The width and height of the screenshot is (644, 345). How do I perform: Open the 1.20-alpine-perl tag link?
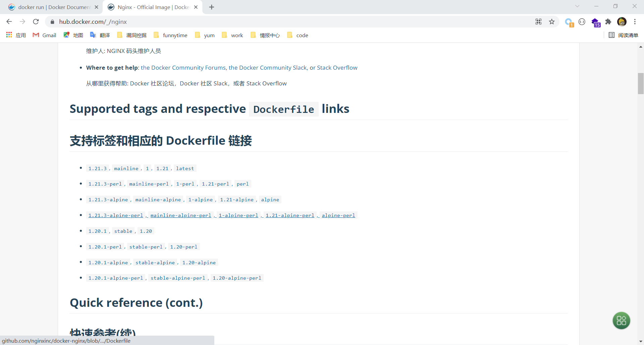point(237,278)
